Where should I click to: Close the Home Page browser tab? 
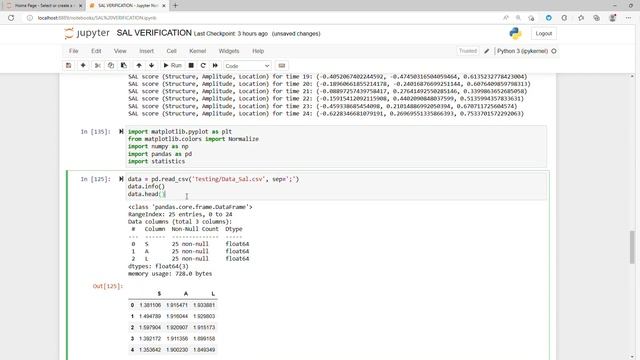coord(80,6)
